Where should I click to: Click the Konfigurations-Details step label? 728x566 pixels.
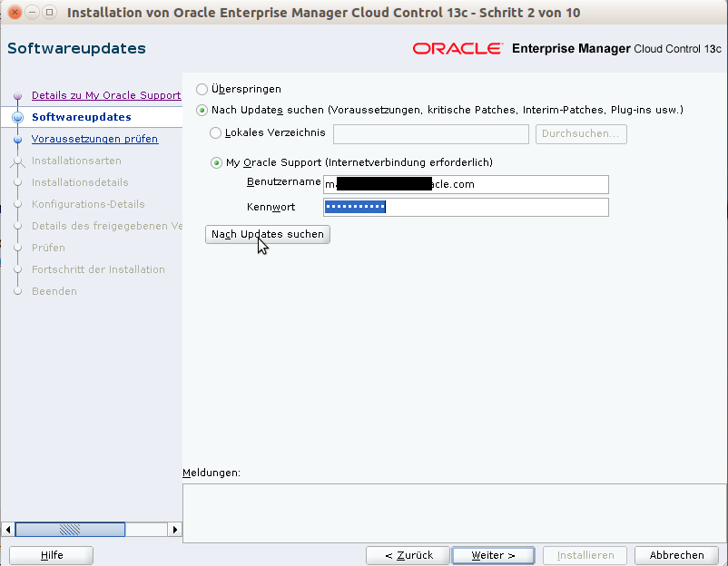click(x=88, y=204)
